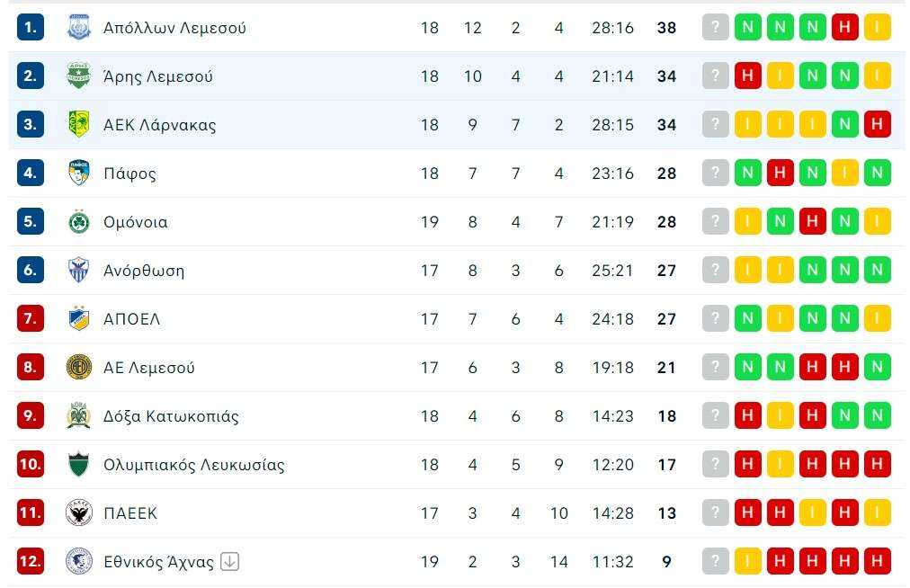Click the yellow draw badge first in Εθνικός Άχνας form
910x588 pixels.
tap(747, 561)
